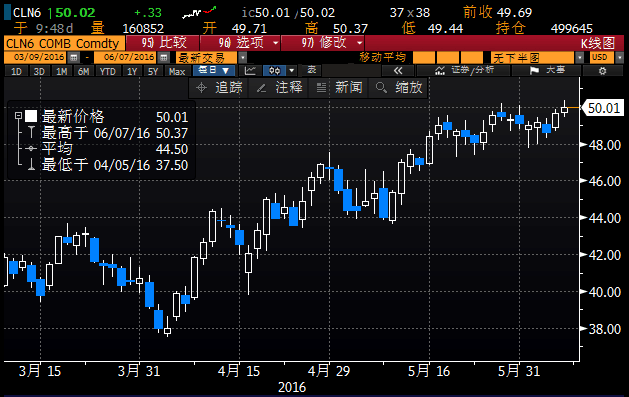This screenshot has width=629, height=397.
Task: Expand the chart type dropdown arrow
Action: tap(292, 71)
